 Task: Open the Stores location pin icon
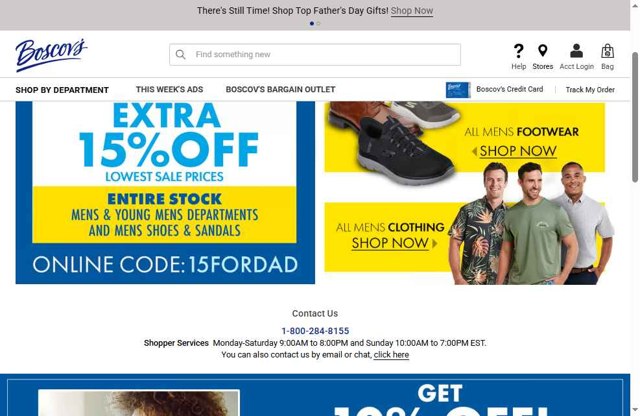pos(542,51)
